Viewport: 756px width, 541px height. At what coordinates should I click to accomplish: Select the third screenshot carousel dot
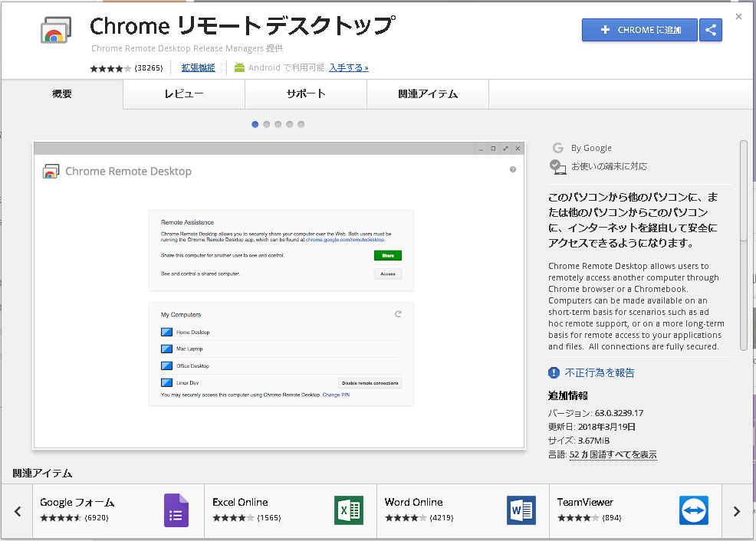pyautogui.click(x=278, y=124)
